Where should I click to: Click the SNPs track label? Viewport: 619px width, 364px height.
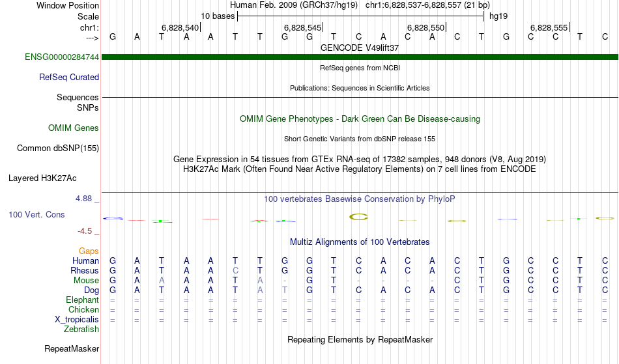click(88, 107)
